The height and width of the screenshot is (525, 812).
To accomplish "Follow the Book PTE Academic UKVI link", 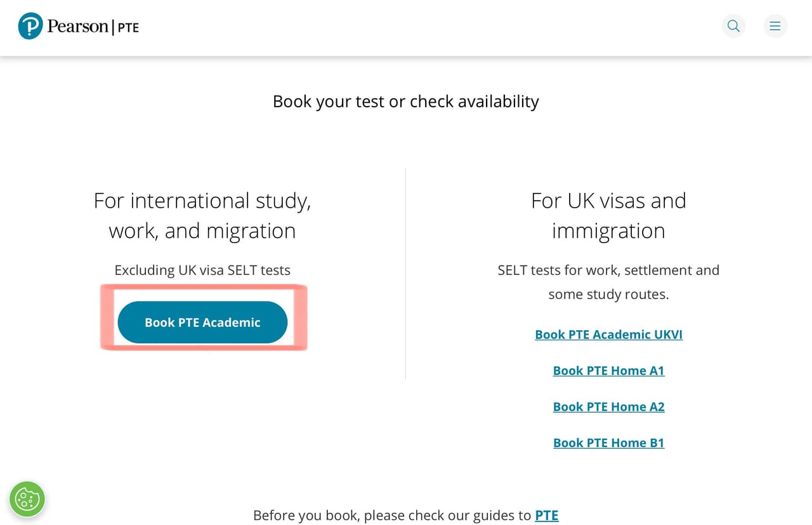I will pos(608,335).
